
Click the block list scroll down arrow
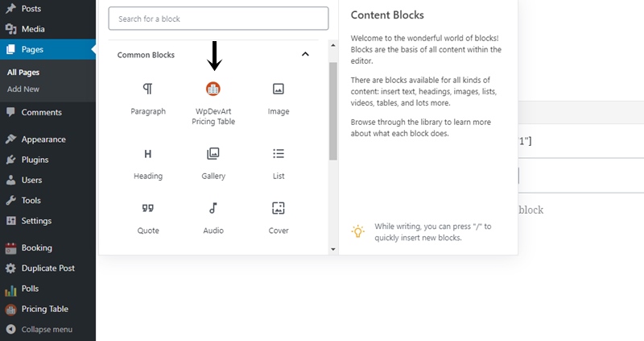tap(333, 249)
